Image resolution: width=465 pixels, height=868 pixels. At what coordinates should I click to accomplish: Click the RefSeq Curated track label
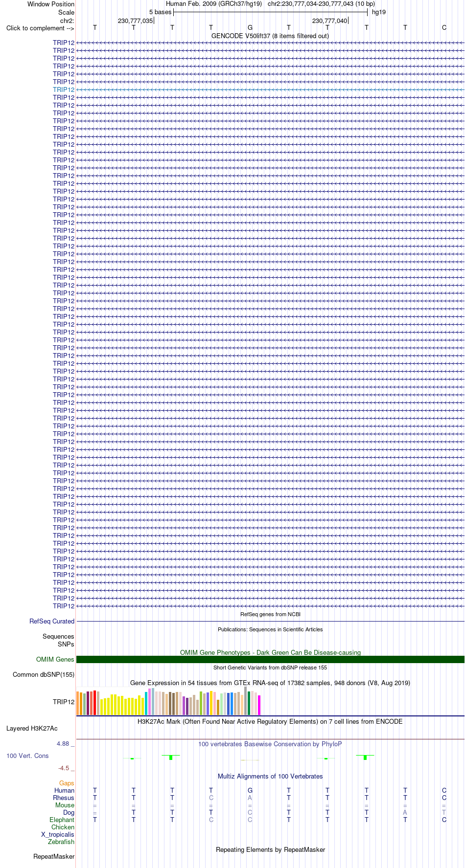(52, 621)
